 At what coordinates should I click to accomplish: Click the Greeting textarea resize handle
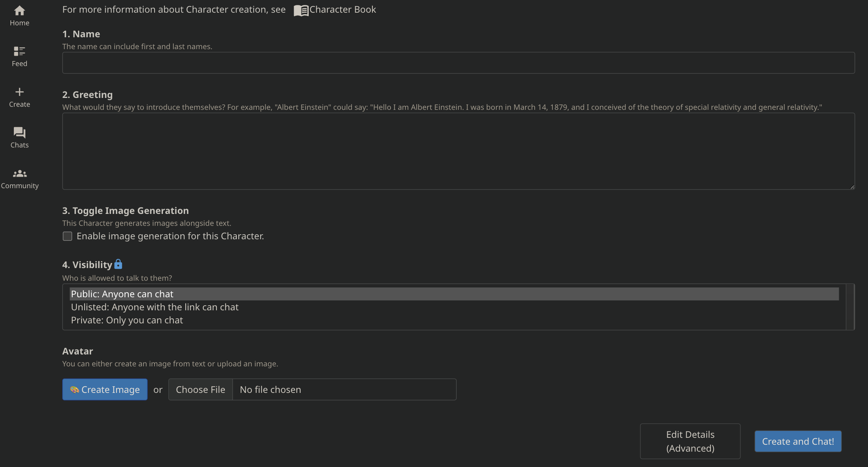pyautogui.click(x=852, y=187)
